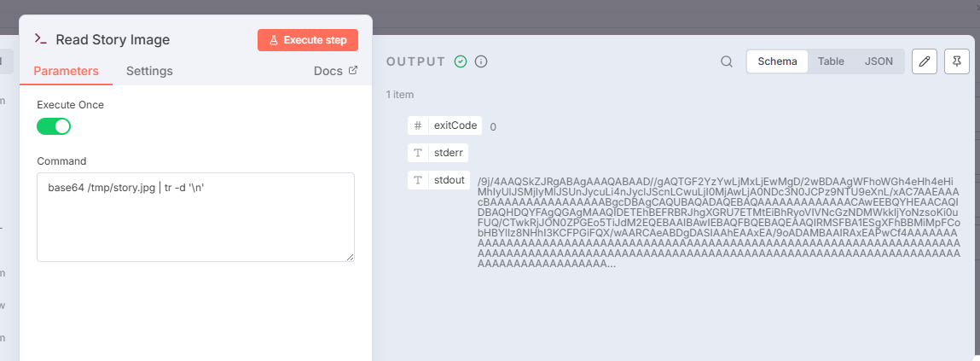Click the text type icon beside stderr

point(418,153)
